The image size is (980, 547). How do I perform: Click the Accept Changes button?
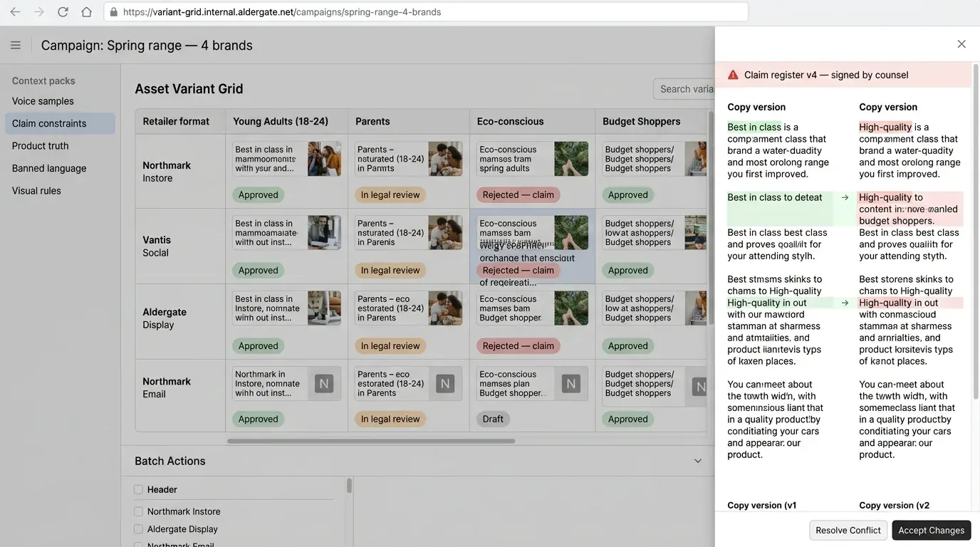coord(932,530)
